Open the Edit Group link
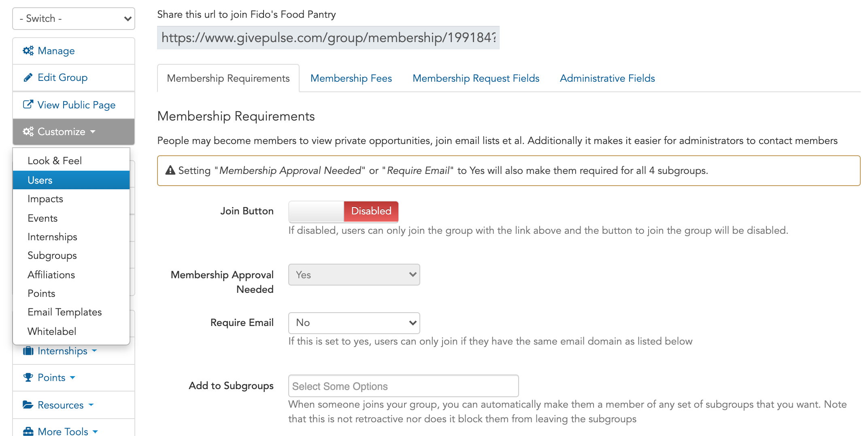Image resolution: width=868 pixels, height=436 pixels. (74, 77)
